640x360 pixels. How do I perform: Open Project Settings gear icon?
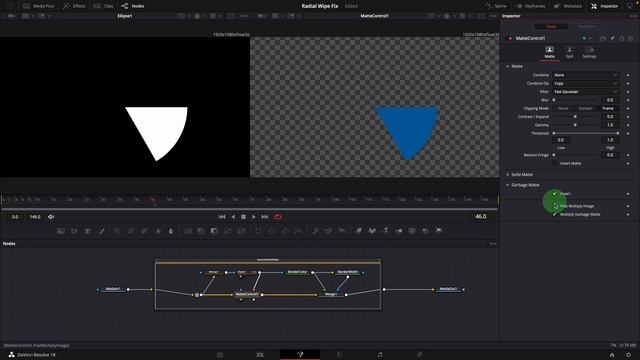629,355
